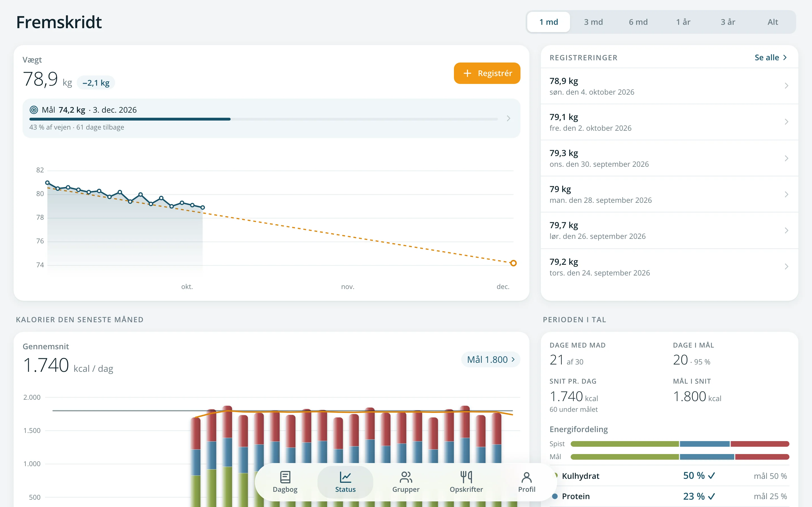Screen dimensions: 812x507
Task: Click the goal target icon beside Mål
Action: coord(34,110)
